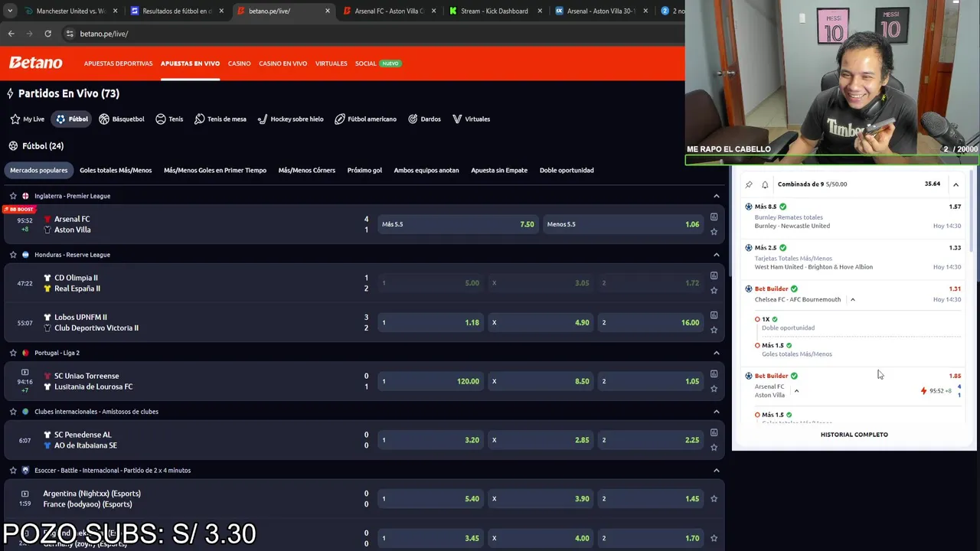The image size is (980, 551).
Task: Select Hockey sobre hielo filter
Action: coord(290,119)
